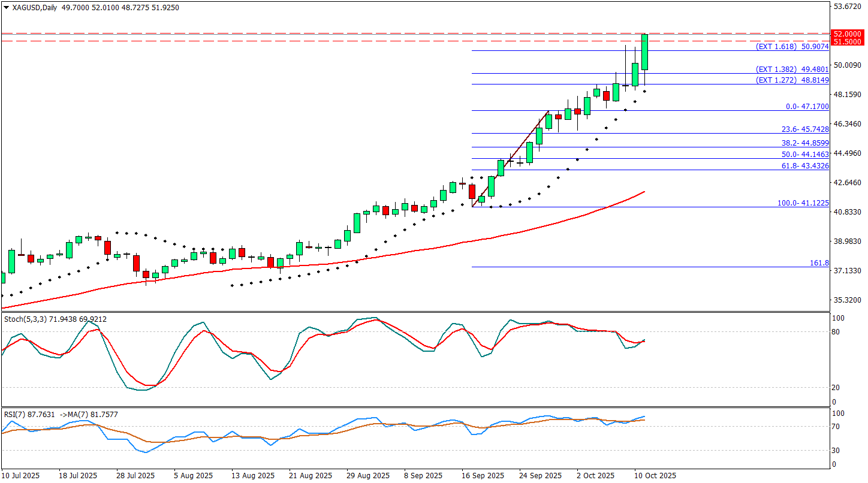Image resolution: width=868 pixels, height=483 pixels.
Task: Click the EXT 1.618 level at 50.9074
Action: [792, 46]
